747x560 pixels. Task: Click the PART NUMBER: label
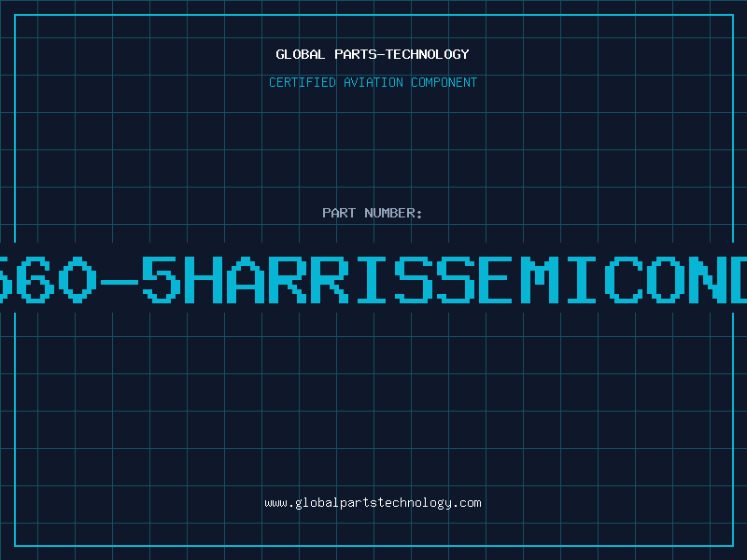tap(373, 213)
